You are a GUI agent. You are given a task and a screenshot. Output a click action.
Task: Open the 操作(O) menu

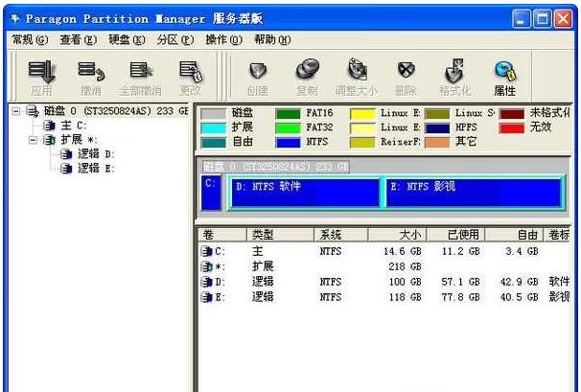tap(223, 39)
